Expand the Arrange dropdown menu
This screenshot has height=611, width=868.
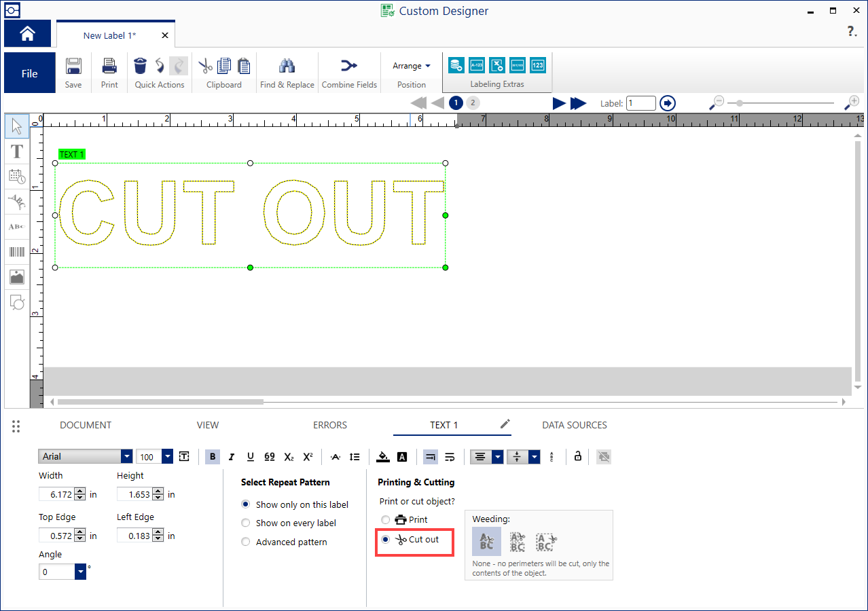click(412, 66)
